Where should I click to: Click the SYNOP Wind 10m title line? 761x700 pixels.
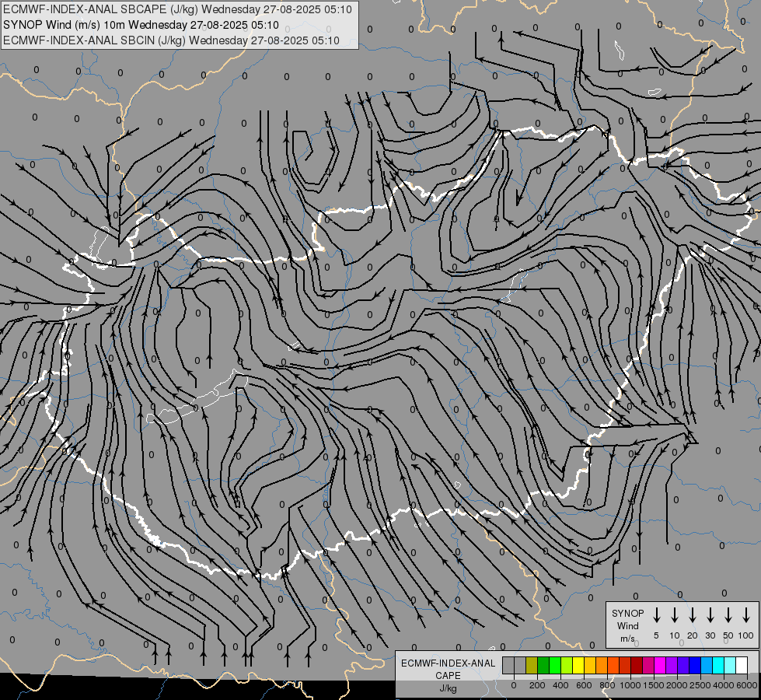[x=141, y=25]
